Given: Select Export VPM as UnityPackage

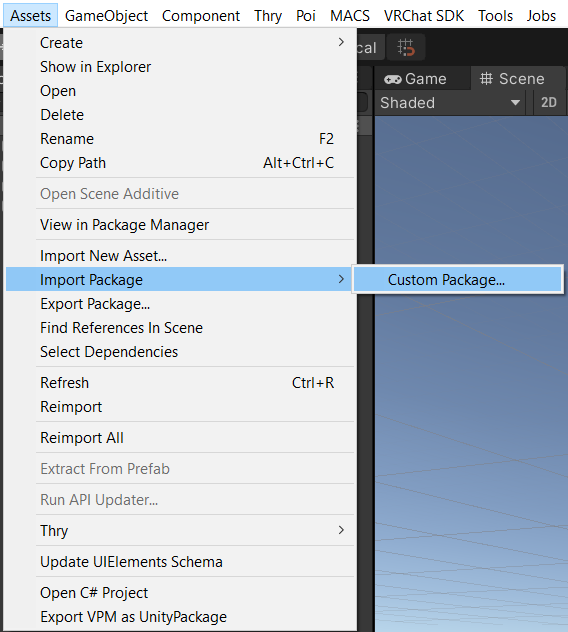Looking at the screenshot, I should 179,617.
